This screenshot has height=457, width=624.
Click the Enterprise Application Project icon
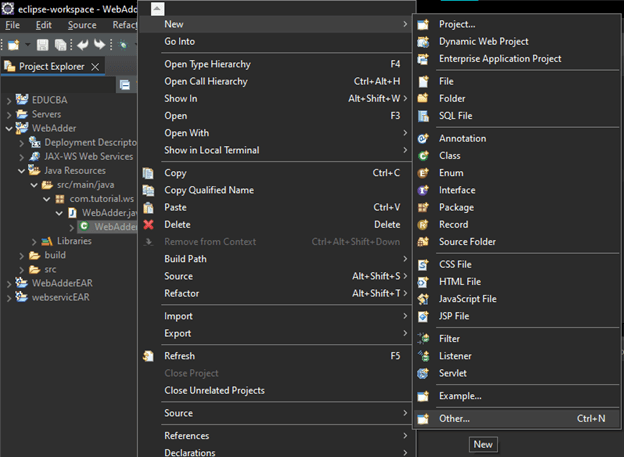(423, 59)
